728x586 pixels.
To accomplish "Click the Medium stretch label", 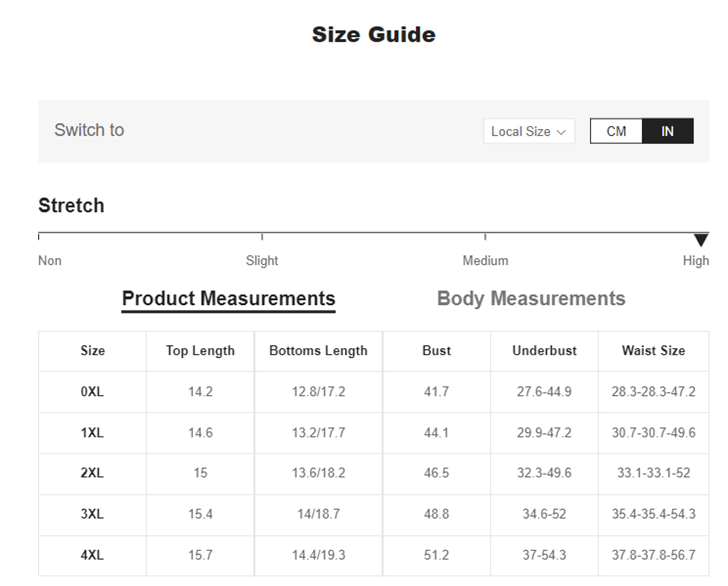I will pos(485,261).
